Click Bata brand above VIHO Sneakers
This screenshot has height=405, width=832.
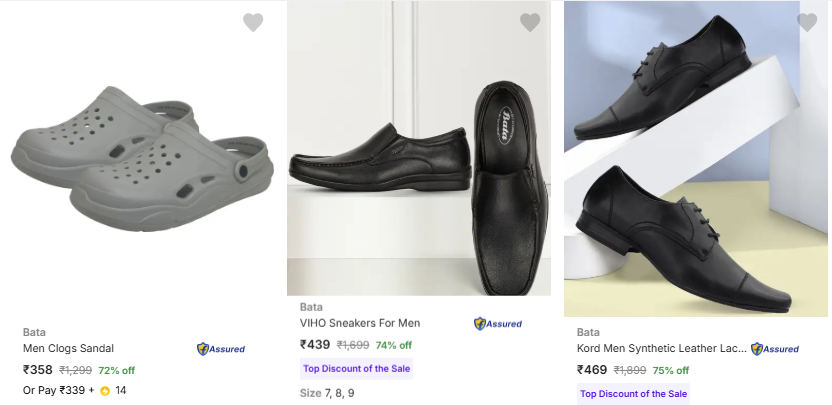[x=311, y=307]
